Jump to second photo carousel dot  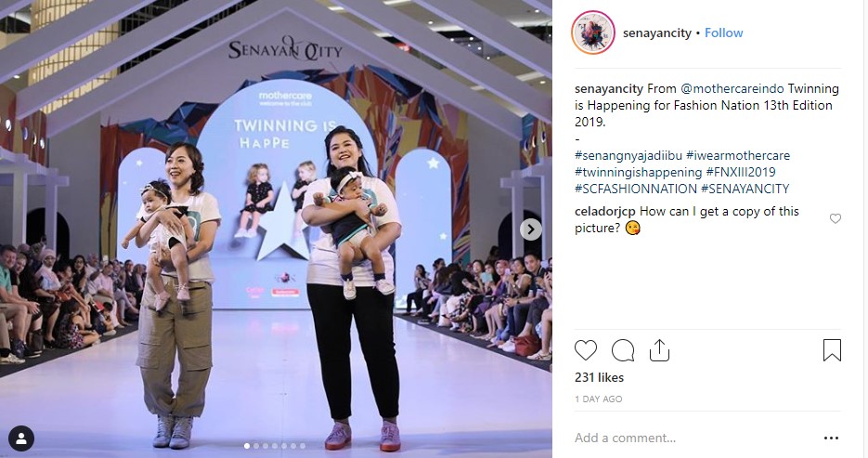coord(256,446)
